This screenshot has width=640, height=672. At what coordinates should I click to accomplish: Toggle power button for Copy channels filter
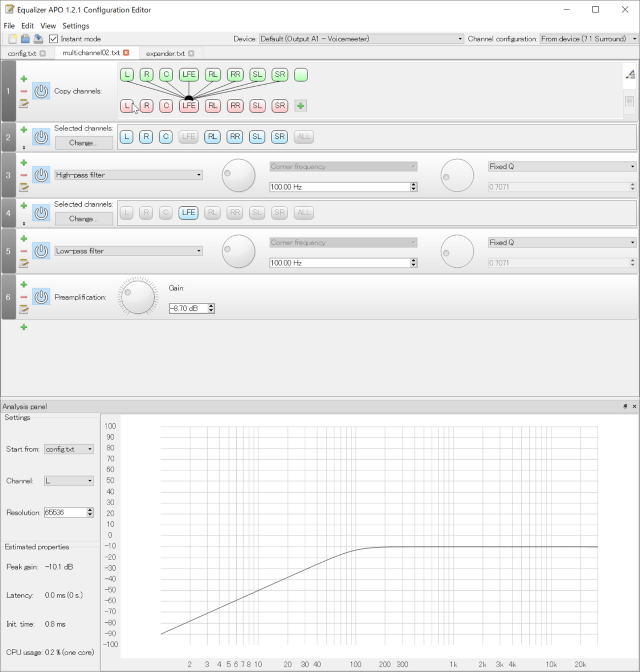(41, 91)
